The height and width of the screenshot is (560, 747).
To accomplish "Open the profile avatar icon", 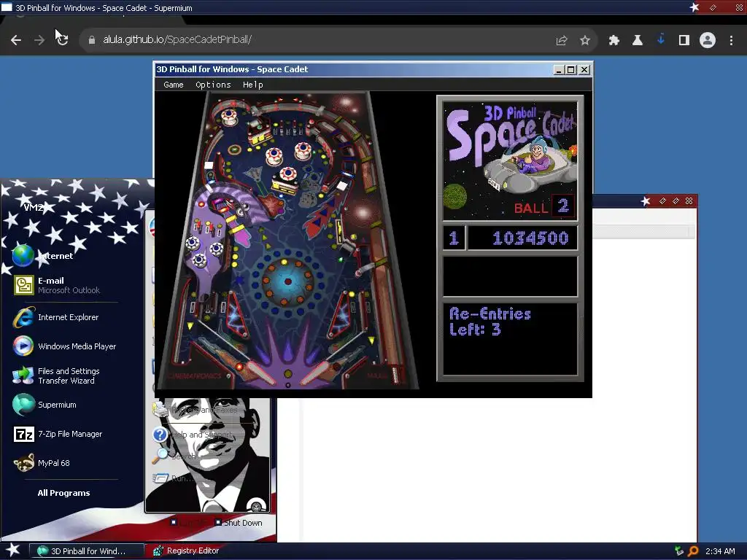I will pyautogui.click(x=708, y=41).
